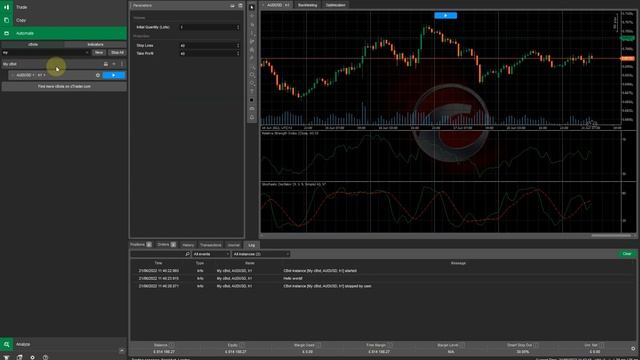Open the Orders tab
Viewport: 640px width, 360px height.
(x=167, y=244)
